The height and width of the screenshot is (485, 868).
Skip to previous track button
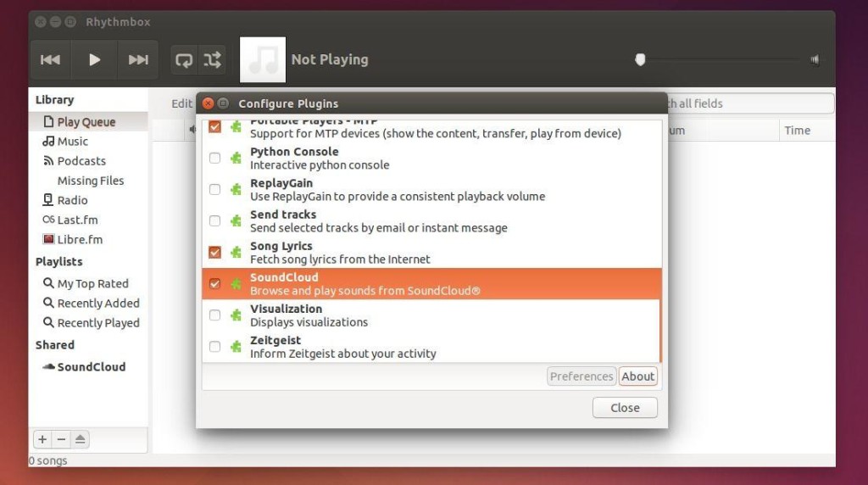click(x=50, y=60)
